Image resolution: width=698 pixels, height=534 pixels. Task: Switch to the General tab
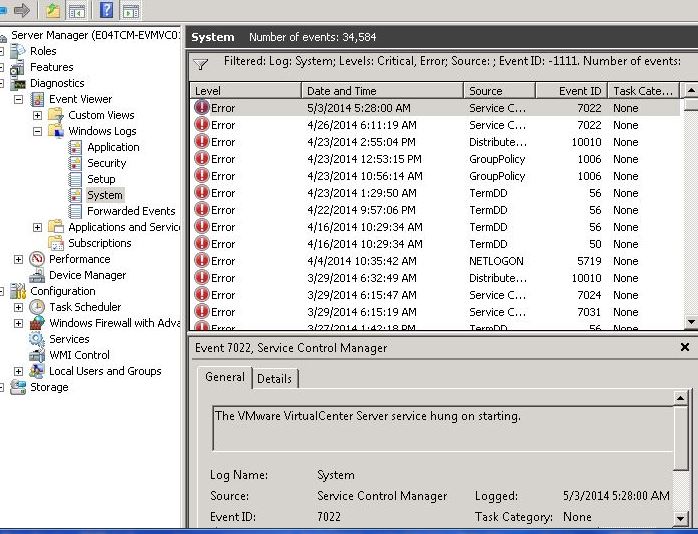point(224,377)
